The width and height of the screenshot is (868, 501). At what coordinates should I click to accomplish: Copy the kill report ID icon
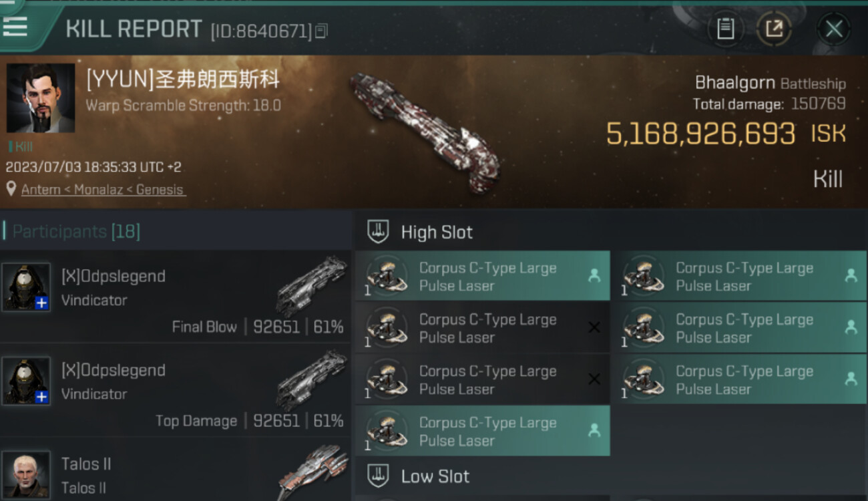pyautogui.click(x=321, y=31)
